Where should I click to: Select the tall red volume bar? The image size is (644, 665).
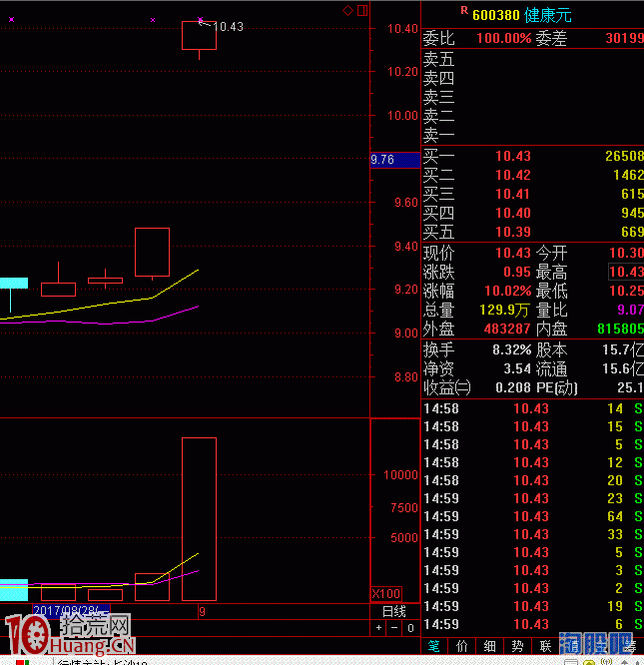[x=199, y=518]
